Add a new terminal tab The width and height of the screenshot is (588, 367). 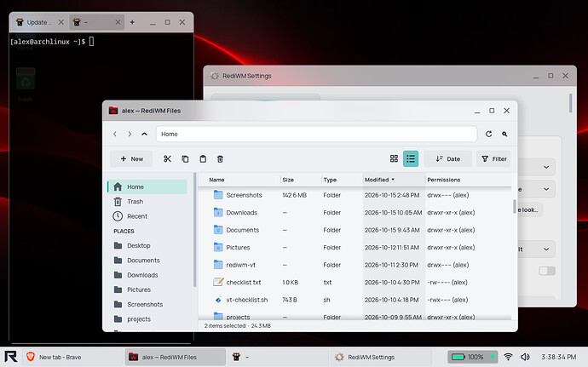[x=132, y=22]
